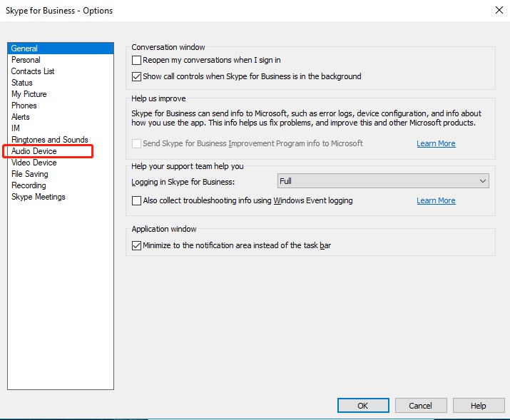Open the Logging in Skype for Business dropdown
Image resolution: width=510 pixels, height=420 pixels.
383,180
